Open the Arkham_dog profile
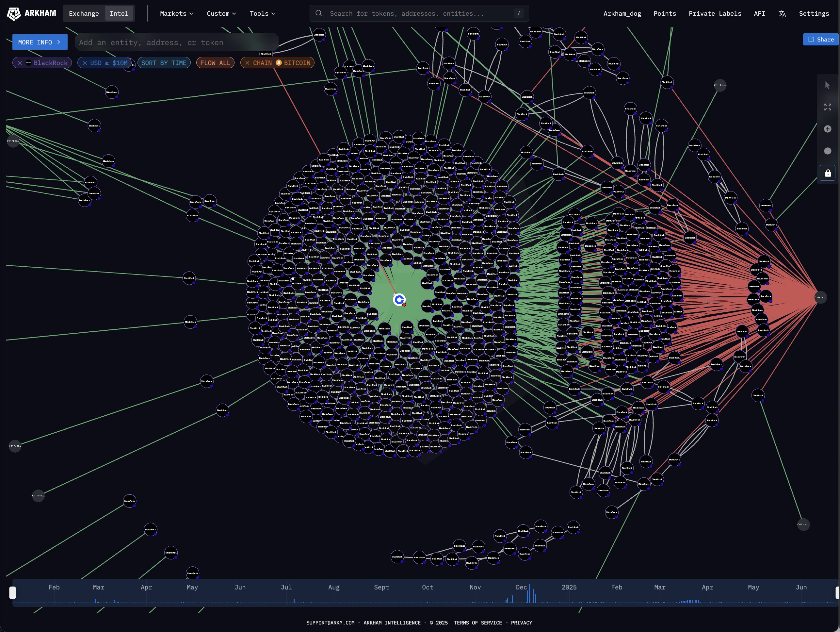This screenshot has height=632, width=840. (622, 14)
